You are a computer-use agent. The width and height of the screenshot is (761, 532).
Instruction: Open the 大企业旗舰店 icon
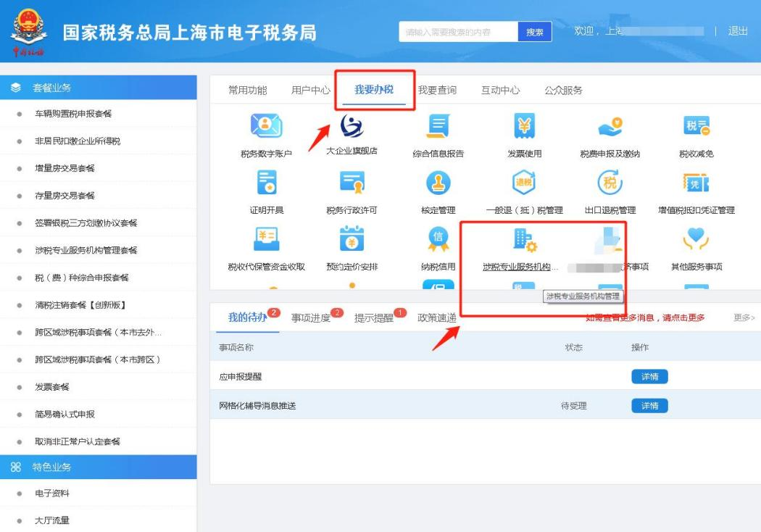352,126
